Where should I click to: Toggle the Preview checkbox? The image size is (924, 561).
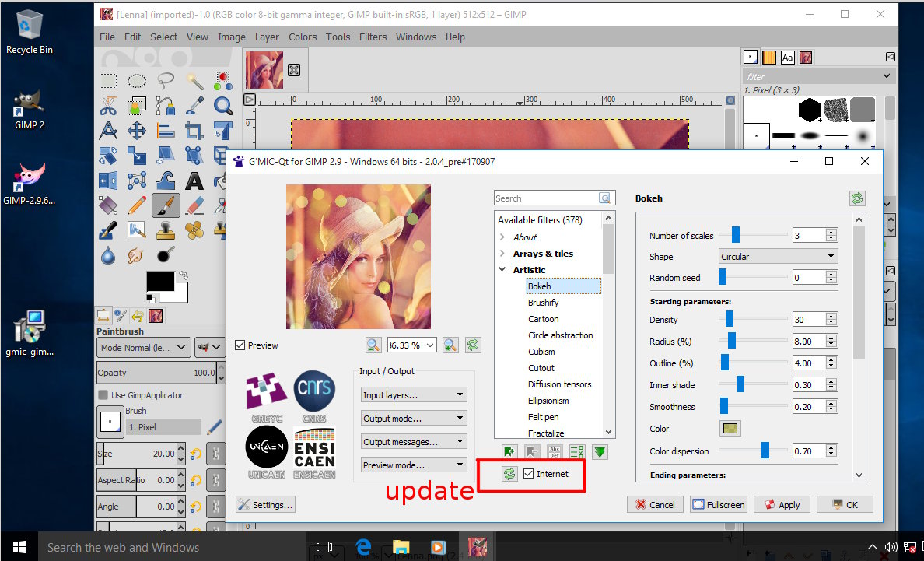pyautogui.click(x=240, y=345)
